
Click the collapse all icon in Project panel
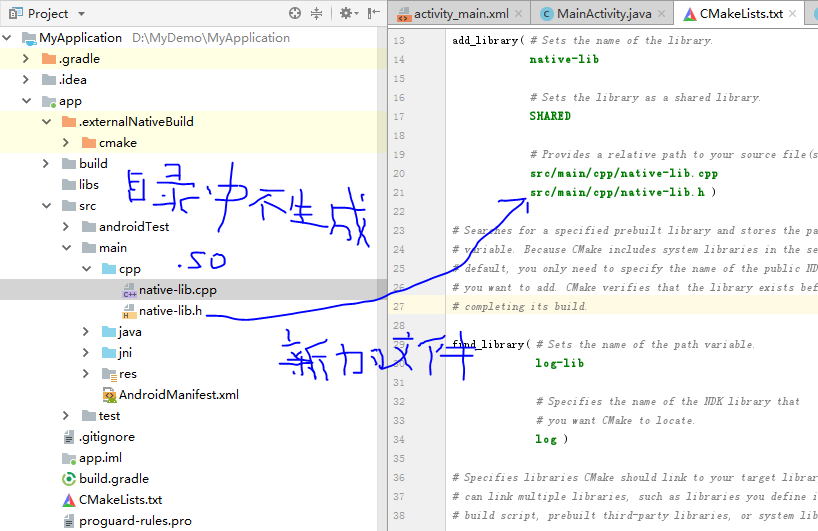[317, 14]
